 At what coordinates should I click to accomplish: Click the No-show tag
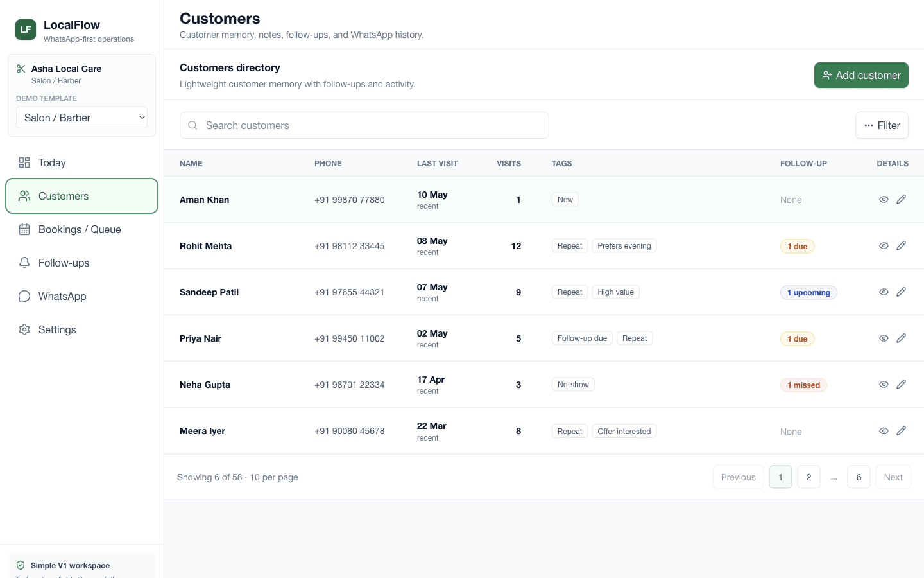(x=573, y=385)
